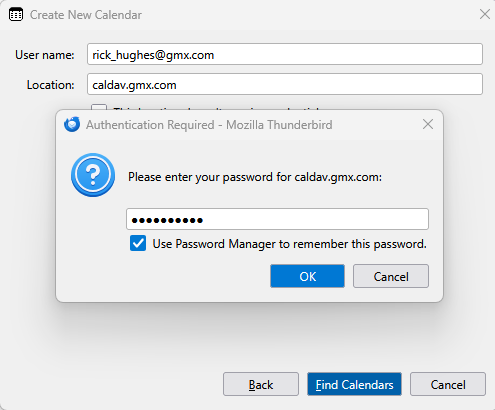This screenshot has height=410, width=495.
Task: Click into the Location field with caldav.gmx.com
Action: 285,84
